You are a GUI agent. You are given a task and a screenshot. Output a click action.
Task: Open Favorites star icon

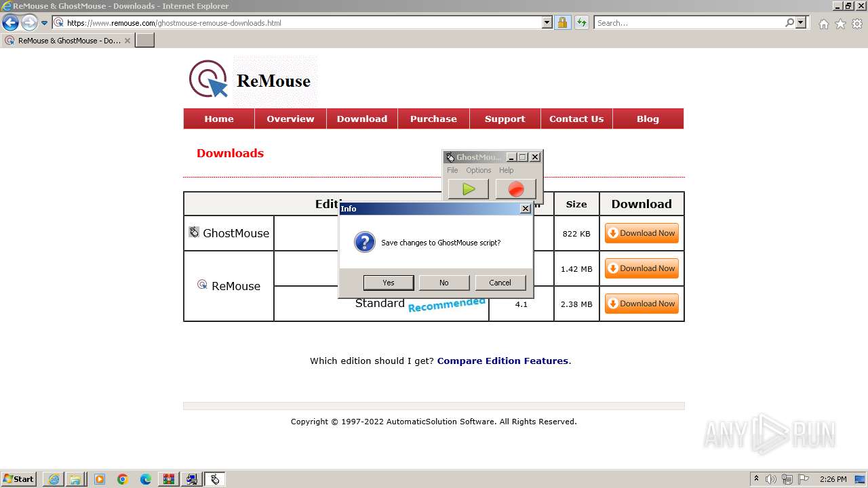(x=840, y=24)
